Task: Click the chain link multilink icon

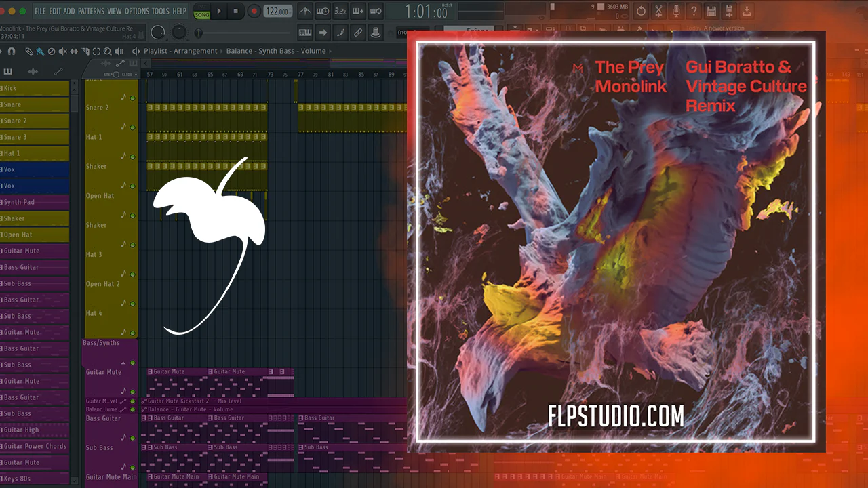Action: point(357,33)
